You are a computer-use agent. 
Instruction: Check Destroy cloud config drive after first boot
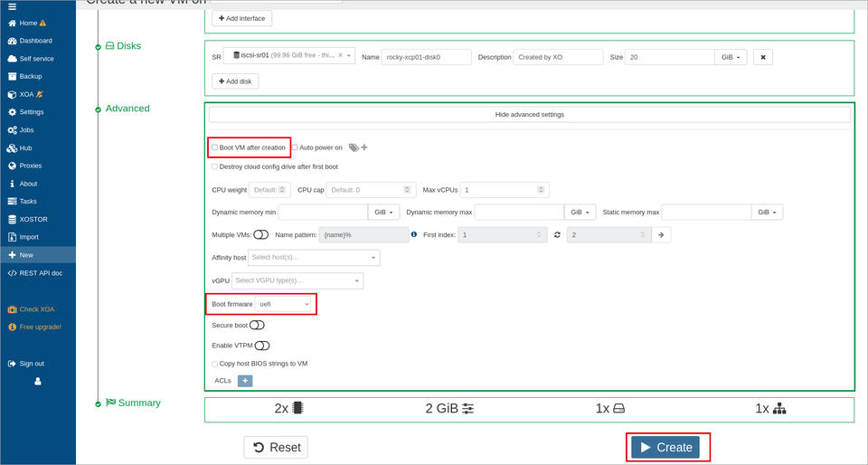pyautogui.click(x=215, y=166)
